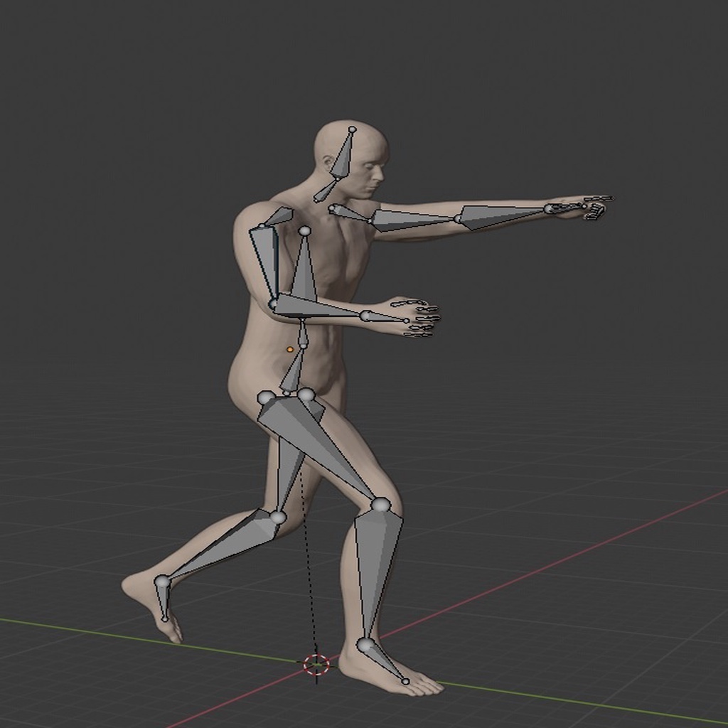Select the extended arm's shoulder bone

click(x=351, y=213)
